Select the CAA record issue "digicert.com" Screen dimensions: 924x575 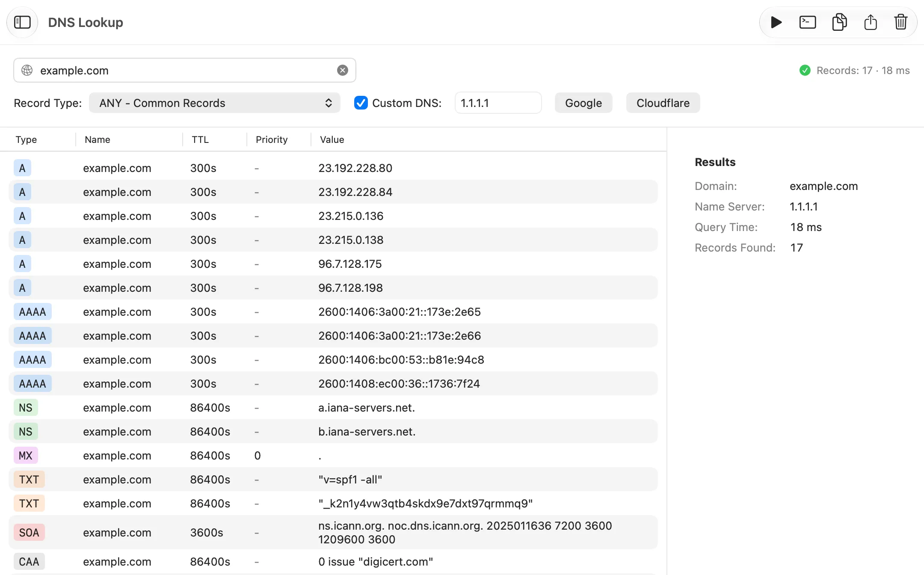[x=333, y=562]
